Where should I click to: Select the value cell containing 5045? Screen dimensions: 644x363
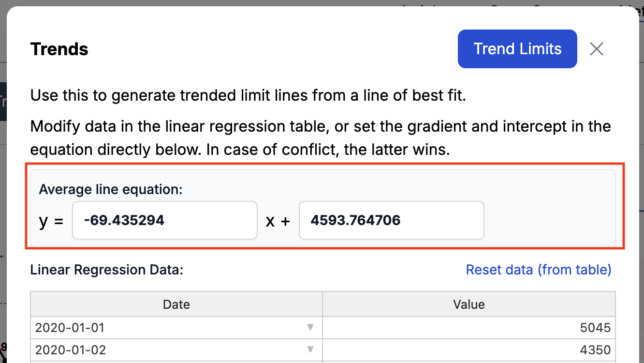coord(469,328)
